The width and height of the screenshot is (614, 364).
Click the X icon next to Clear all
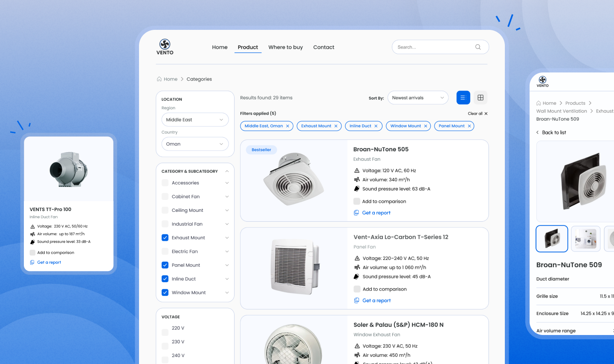pyautogui.click(x=486, y=113)
